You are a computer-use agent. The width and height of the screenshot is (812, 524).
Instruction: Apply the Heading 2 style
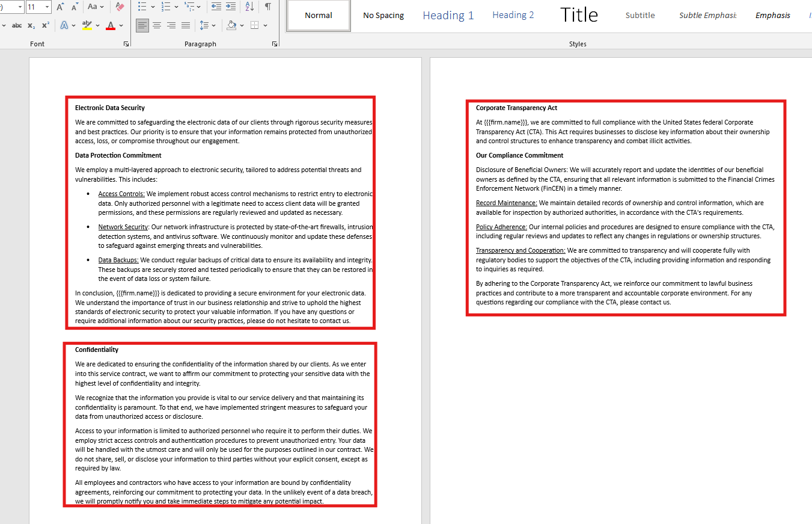click(x=513, y=15)
